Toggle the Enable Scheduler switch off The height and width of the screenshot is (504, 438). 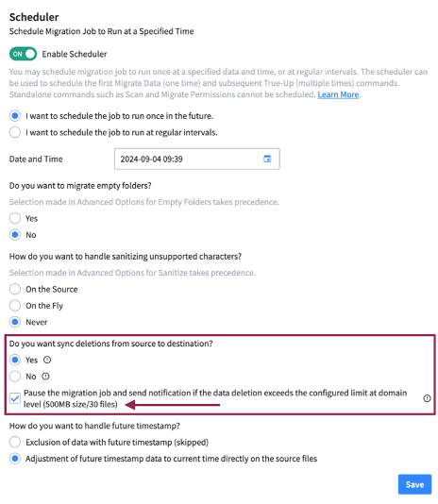[23, 54]
